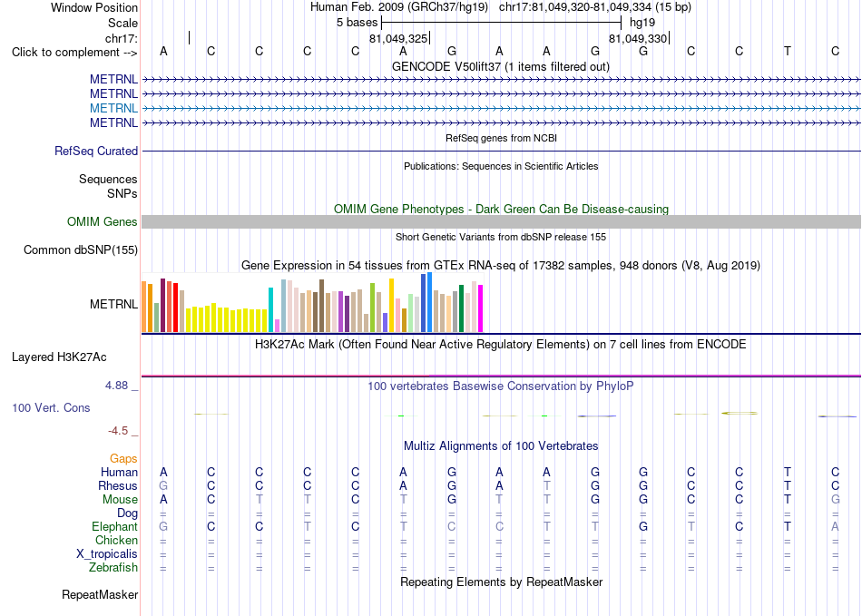862x616 pixels.
Task: Click the Dog species label
Action: pos(127,513)
